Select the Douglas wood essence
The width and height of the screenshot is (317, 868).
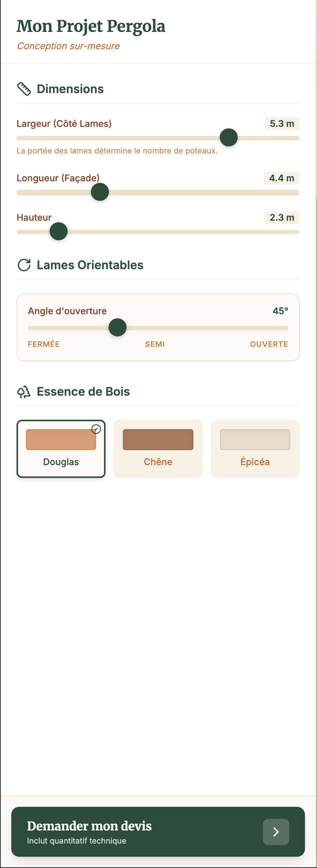61,448
